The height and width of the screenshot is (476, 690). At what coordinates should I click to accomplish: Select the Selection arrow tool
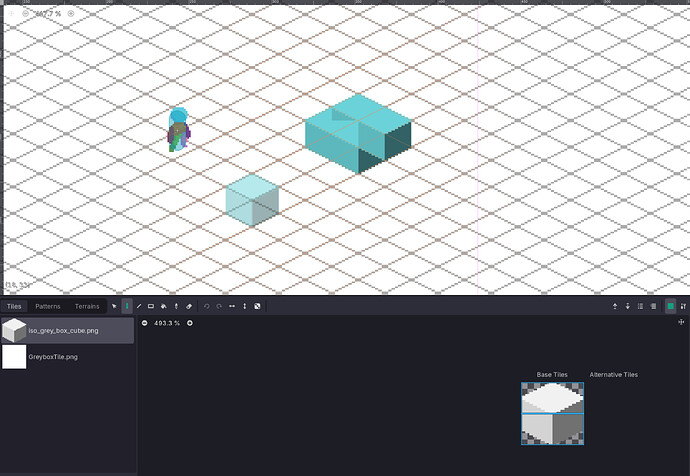click(x=114, y=306)
